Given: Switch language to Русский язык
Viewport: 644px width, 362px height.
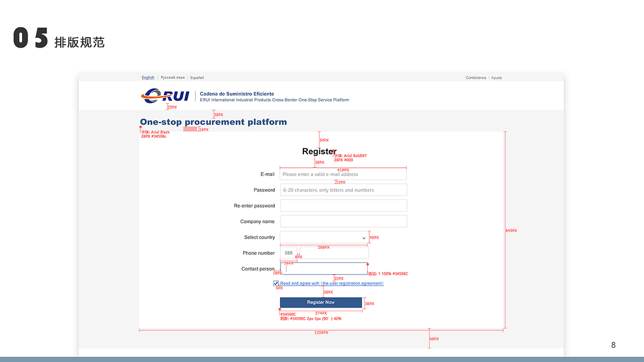Looking at the screenshot, I should click(x=173, y=77).
